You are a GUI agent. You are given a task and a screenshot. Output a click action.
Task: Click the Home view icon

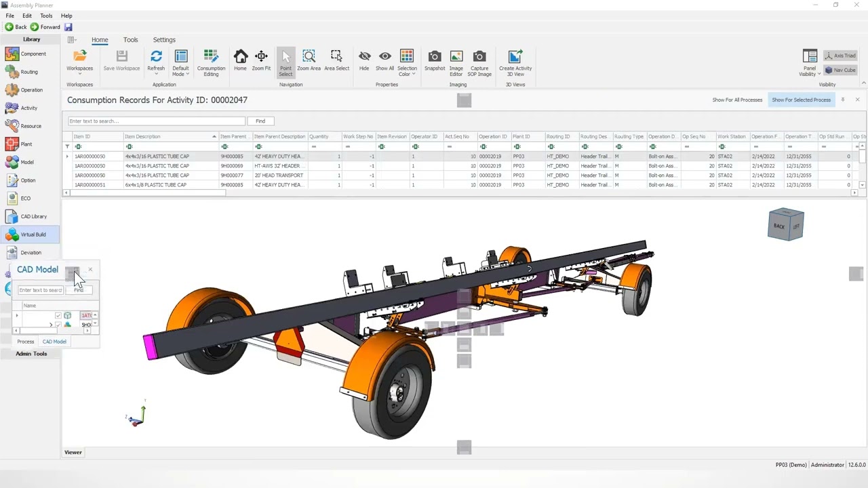pyautogui.click(x=240, y=56)
